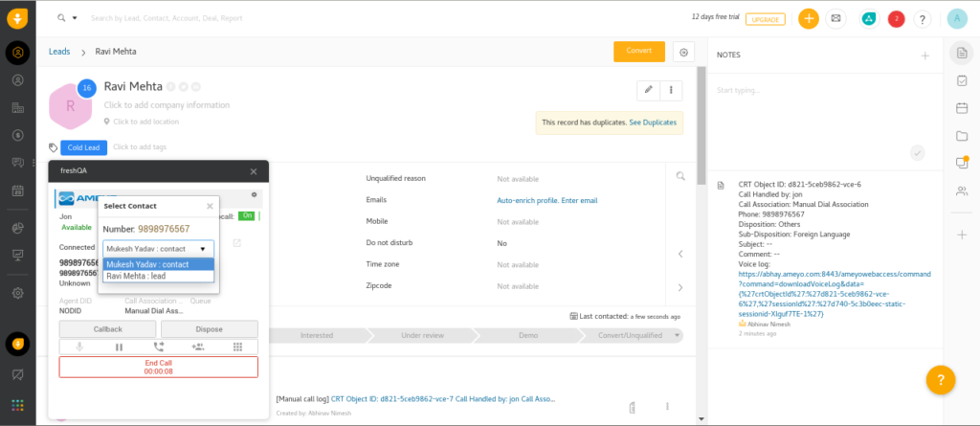Click the right chevron in details panel
The height and width of the screenshot is (426, 980).
(680, 287)
